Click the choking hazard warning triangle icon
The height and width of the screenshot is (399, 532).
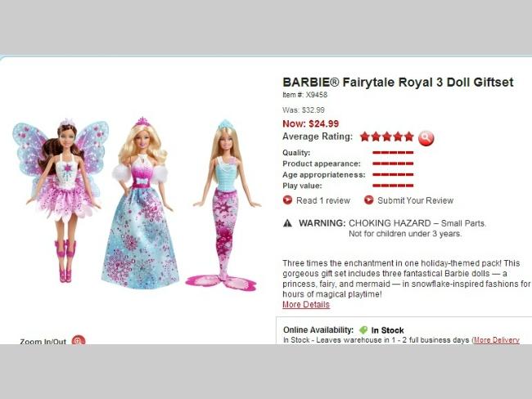(x=288, y=223)
